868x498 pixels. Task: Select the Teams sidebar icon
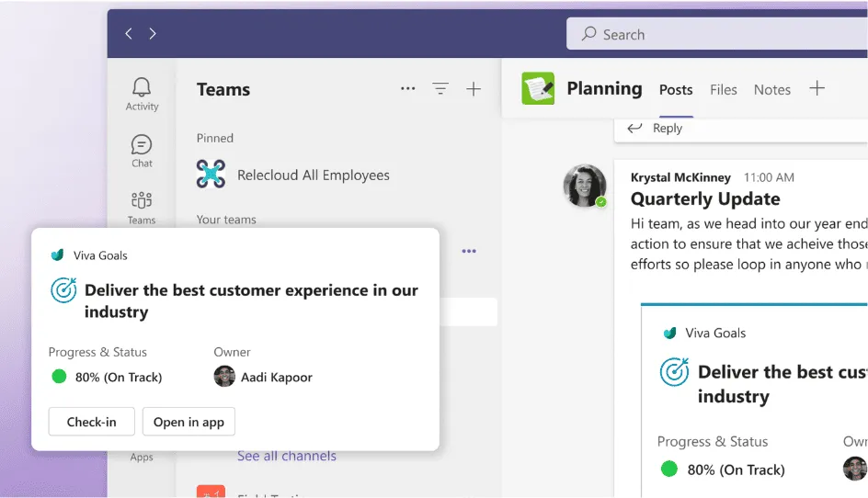click(142, 207)
